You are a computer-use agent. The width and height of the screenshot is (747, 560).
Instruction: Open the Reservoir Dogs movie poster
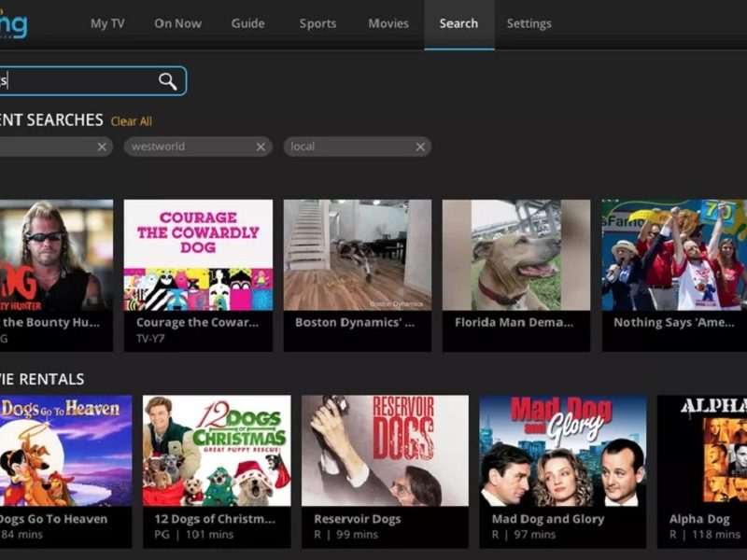[x=385, y=451]
